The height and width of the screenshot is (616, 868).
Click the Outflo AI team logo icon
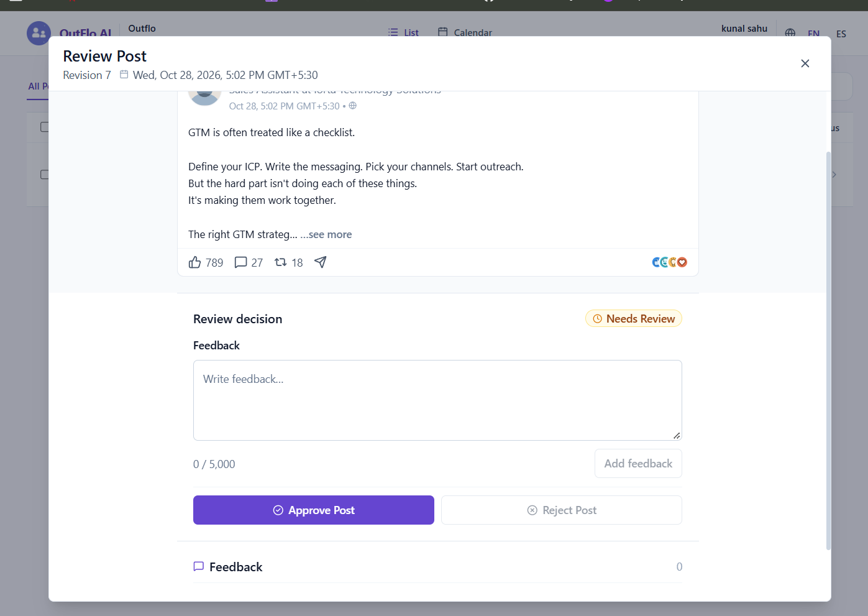click(x=39, y=34)
